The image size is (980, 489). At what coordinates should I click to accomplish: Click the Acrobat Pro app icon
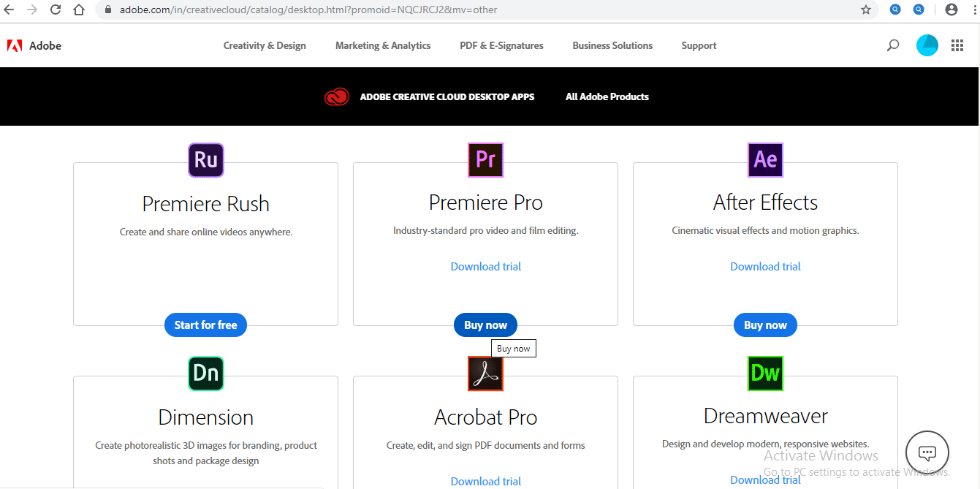click(x=485, y=374)
